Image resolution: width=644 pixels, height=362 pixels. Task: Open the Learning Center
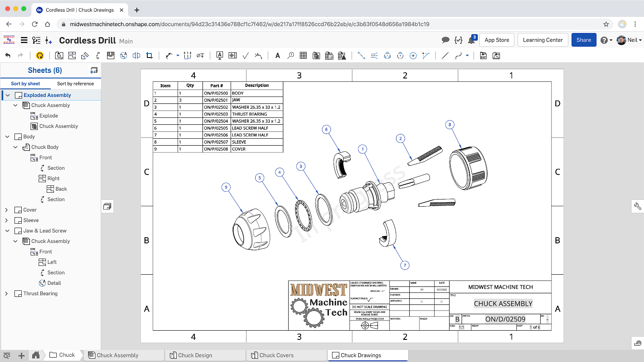543,40
